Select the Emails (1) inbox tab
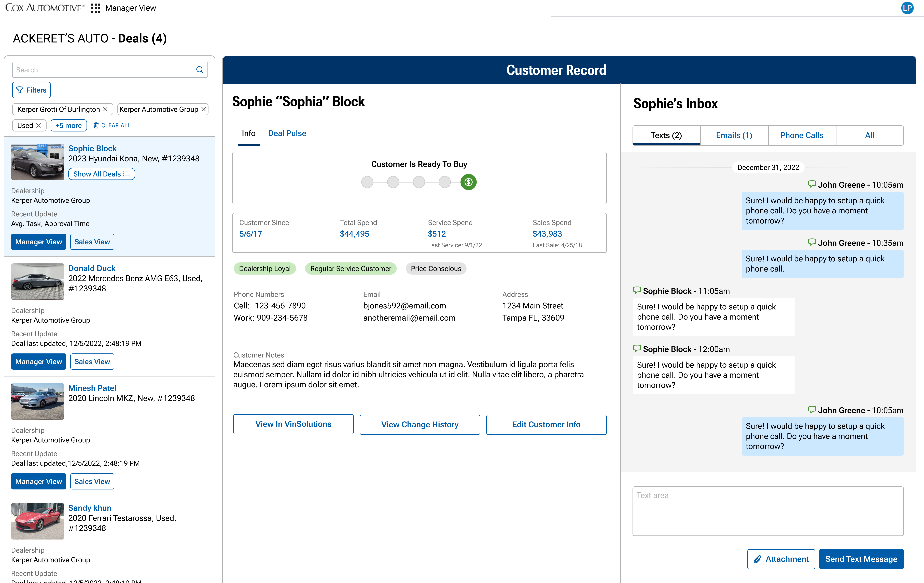Image resolution: width=924 pixels, height=583 pixels. tap(734, 135)
